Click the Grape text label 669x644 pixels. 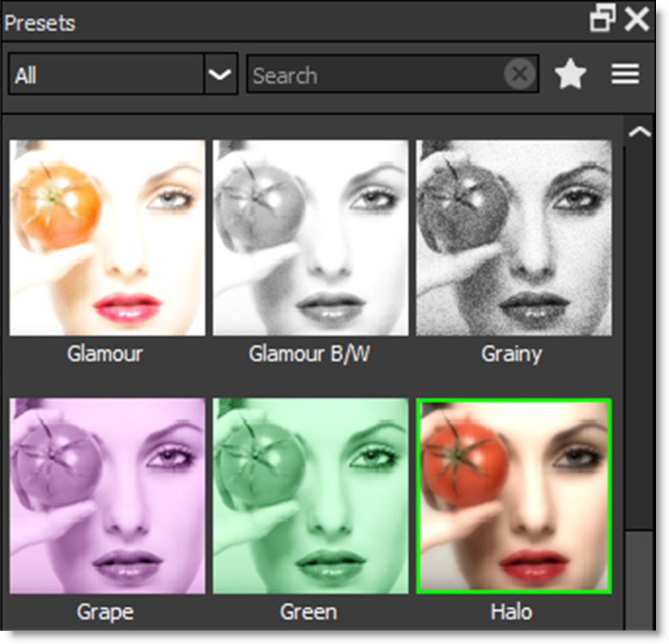[105, 612]
